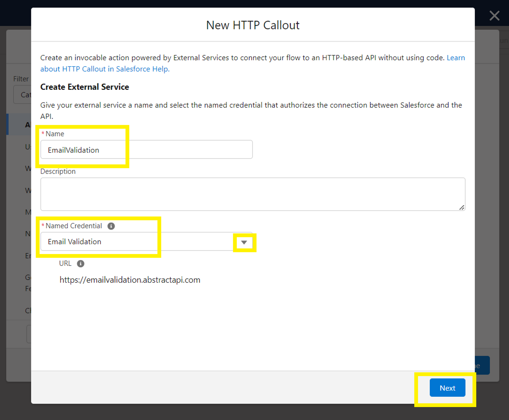Expand the Named Credential dropdown arrow
The width and height of the screenshot is (509, 420).
(244, 242)
